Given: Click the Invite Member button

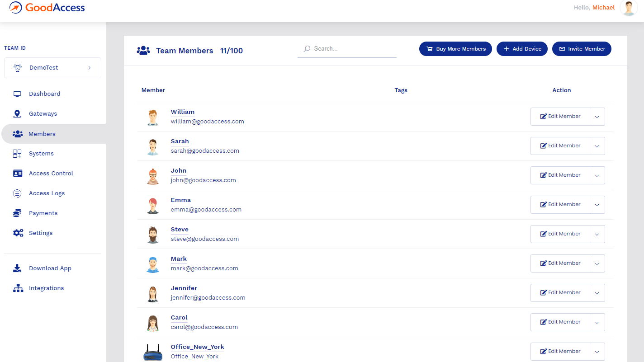Looking at the screenshot, I should point(582,48).
